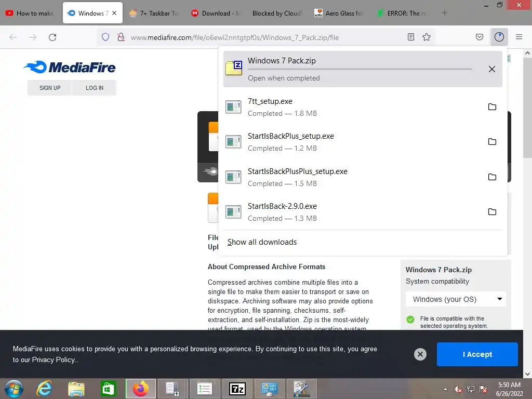The width and height of the screenshot is (532, 399).
Task: Click the LOG IN button
Action: [95, 88]
